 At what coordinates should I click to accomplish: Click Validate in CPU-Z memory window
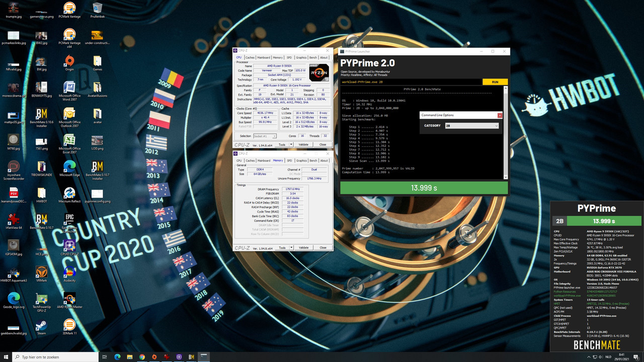click(x=303, y=247)
